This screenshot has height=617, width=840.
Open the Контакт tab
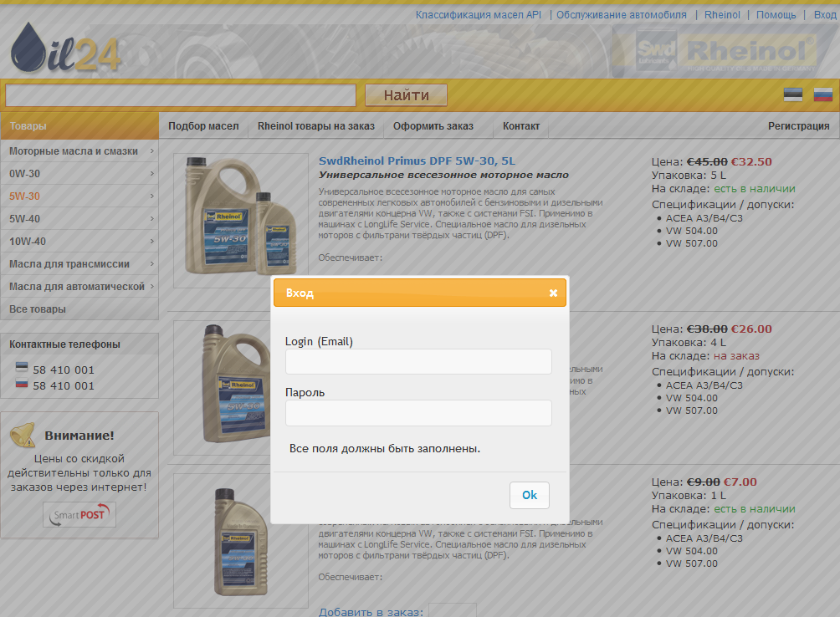(x=520, y=126)
